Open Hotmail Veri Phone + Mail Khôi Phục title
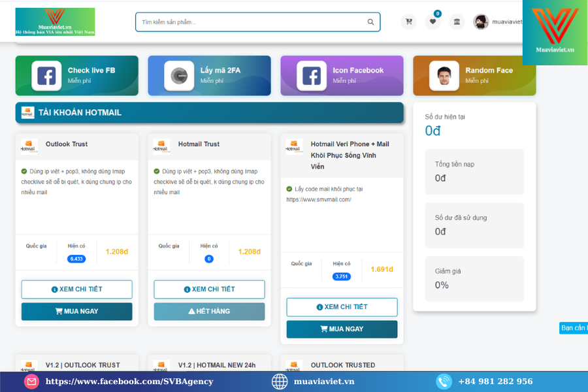Image resolution: width=588 pixels, height=392 pixels. [x=350, y=155]
